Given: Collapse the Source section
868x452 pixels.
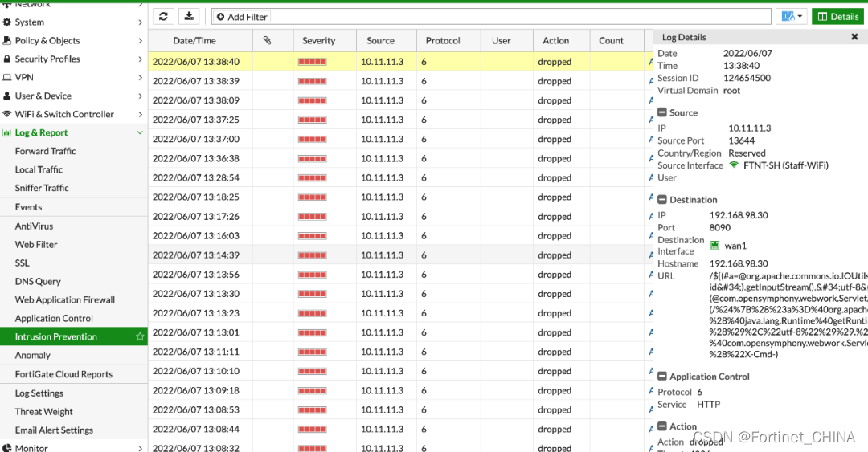Looking at the screenshot, I should [x=662, y=112].
